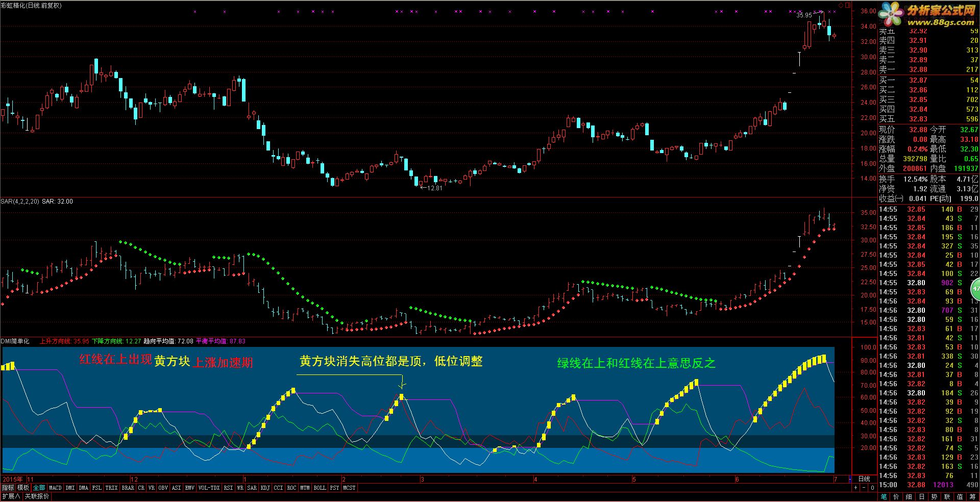Select the BRAR indicator

(x=128, y=488)
